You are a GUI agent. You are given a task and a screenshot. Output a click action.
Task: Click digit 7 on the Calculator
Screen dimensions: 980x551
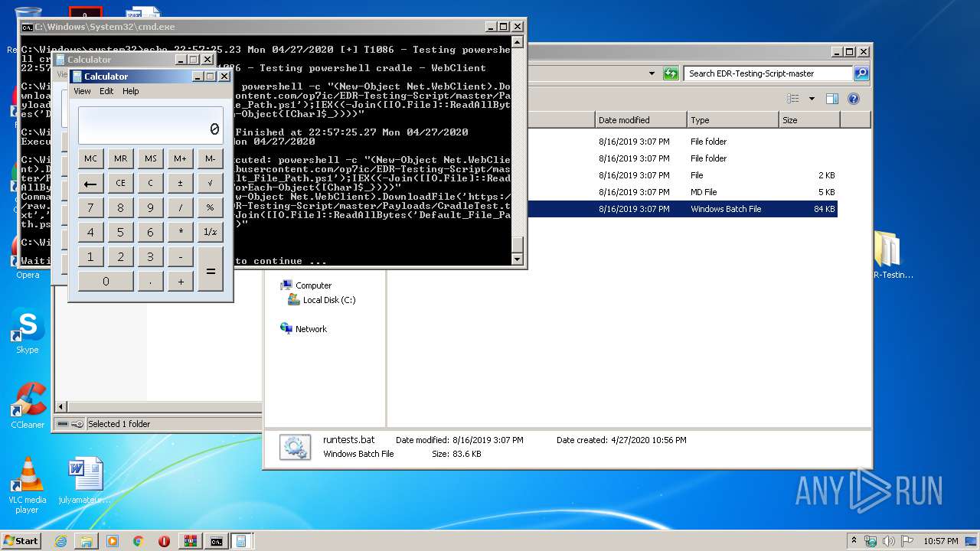tap(90, 207)
